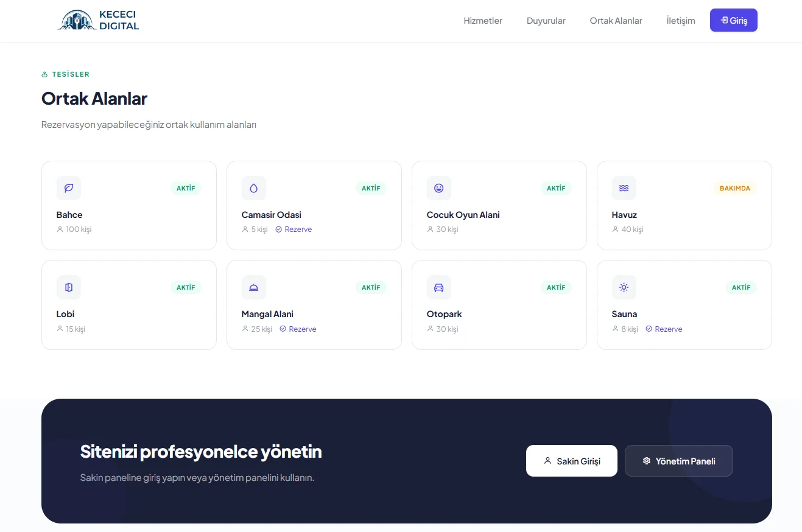Click the Cocuk Oyun Alani title

463,215
